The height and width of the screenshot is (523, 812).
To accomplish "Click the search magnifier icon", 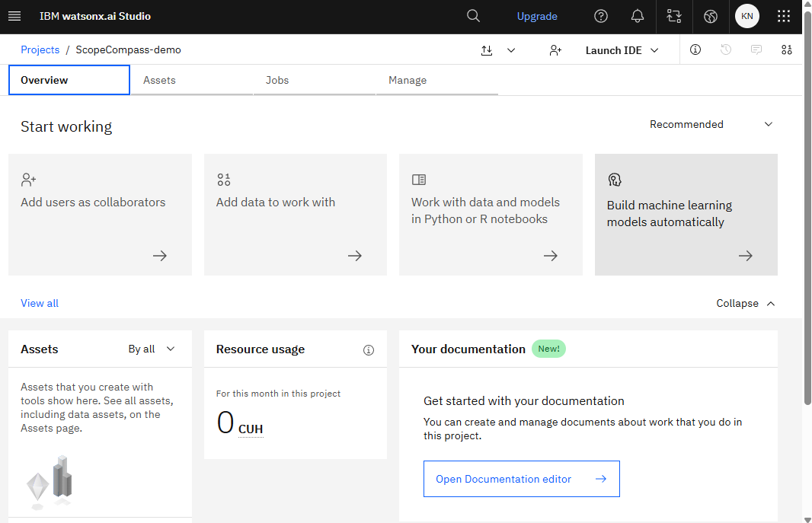I will 473,16.
